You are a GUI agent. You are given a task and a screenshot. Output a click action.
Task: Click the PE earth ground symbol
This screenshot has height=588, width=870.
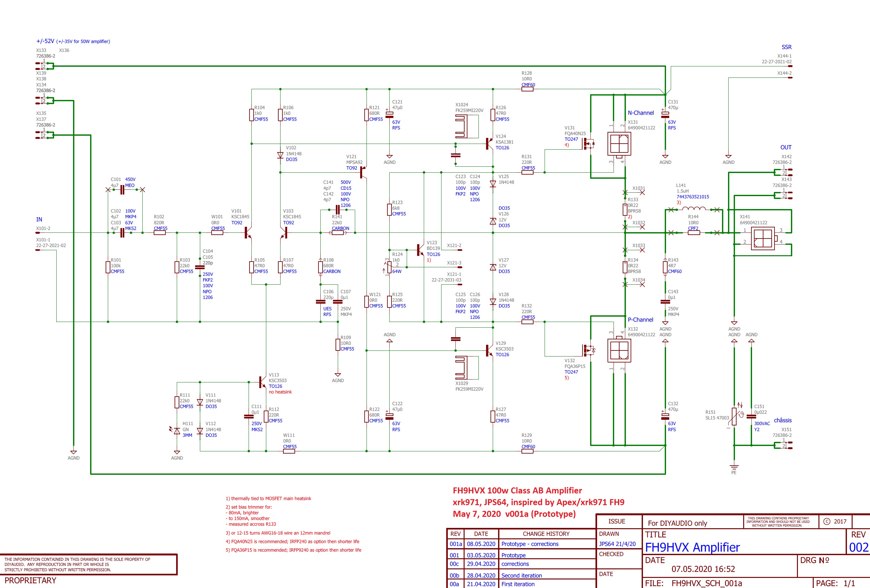pyautogui.click(x=734, y=468)
